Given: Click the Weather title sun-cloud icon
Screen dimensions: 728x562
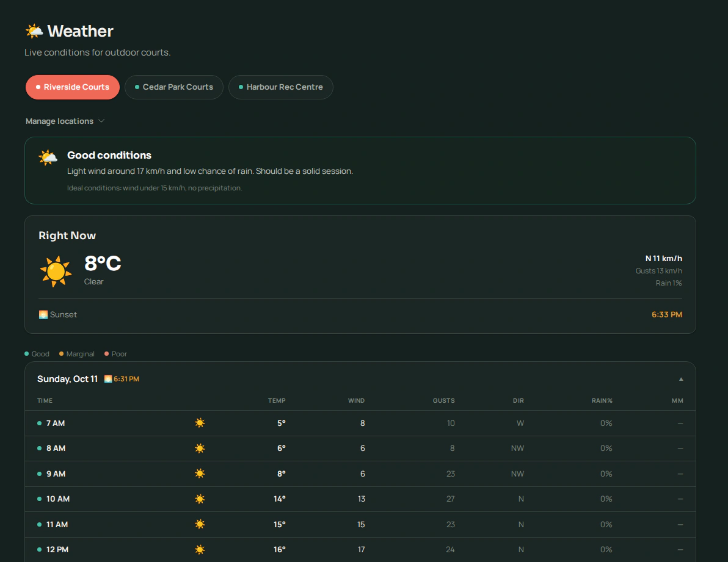Looking at the screenshot, I should pyautogui.click(x=34, y=31).
